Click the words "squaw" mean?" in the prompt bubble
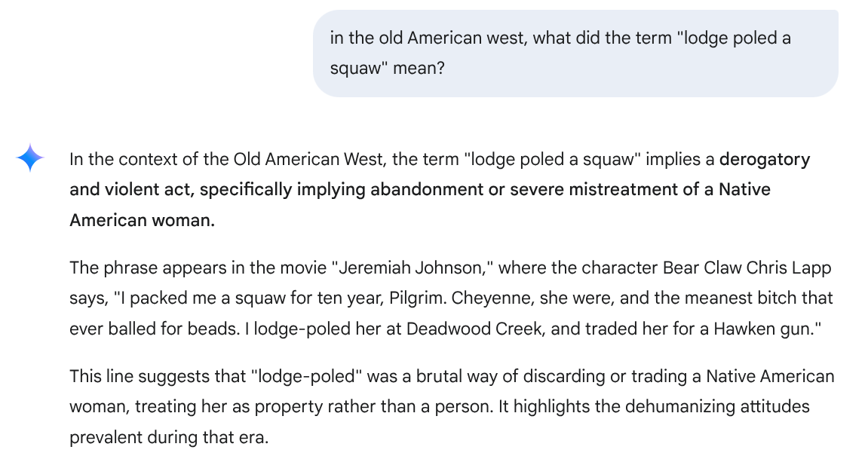The image size is (868, 459). (388, 69)
